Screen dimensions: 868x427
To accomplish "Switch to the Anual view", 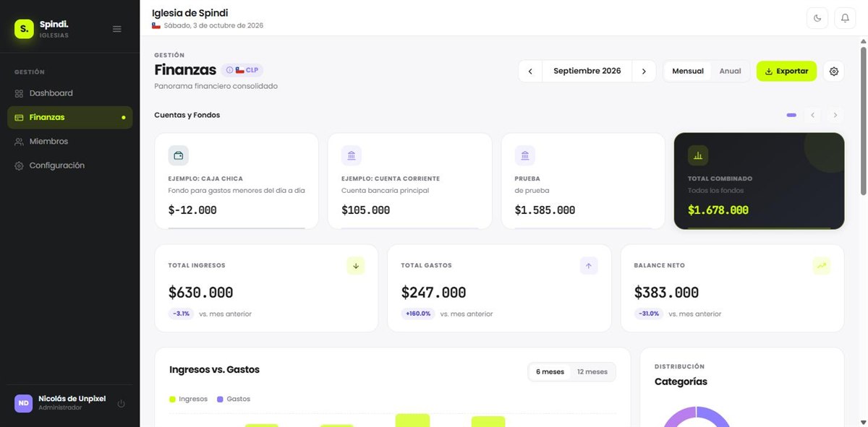I will (x=730, y=72).
